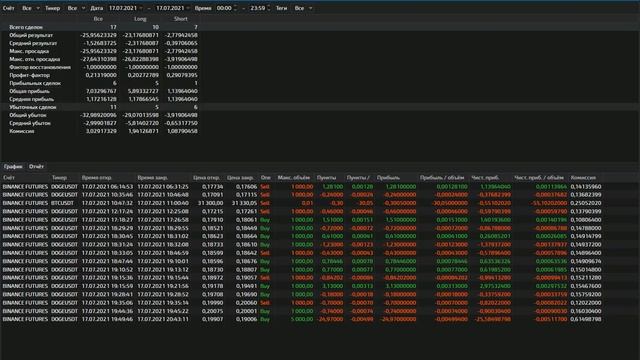Sort by the Тикер column header in table

pos(59,178)
